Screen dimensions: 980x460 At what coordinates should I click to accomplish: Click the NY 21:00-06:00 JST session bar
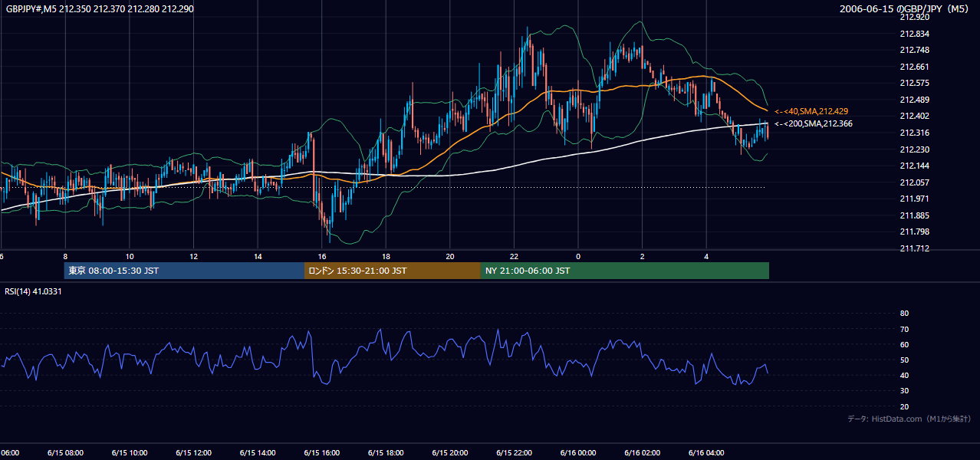point(624,271)
